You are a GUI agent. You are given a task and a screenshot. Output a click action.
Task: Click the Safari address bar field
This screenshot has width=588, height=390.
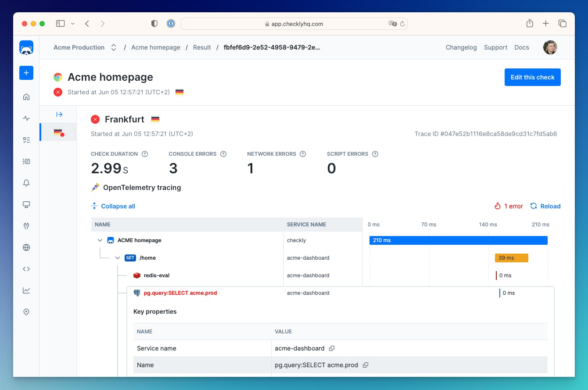point(294,24)
